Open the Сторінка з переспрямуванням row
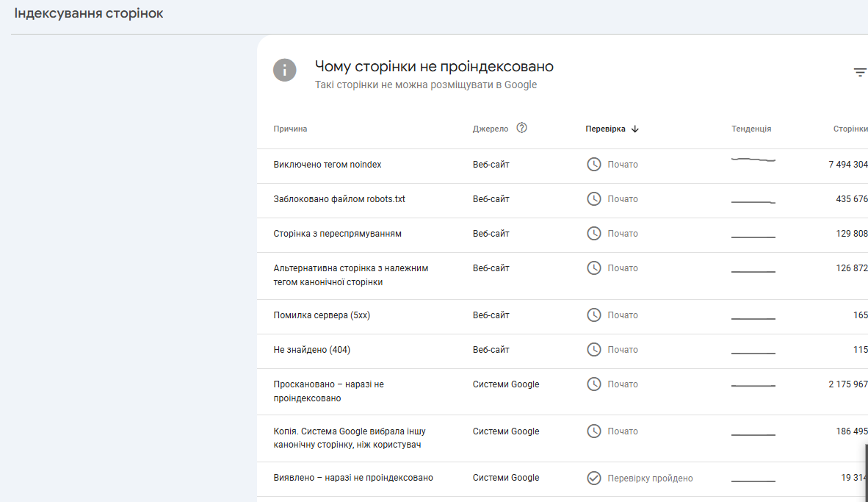The image size is (868, 502). (x=337, y=234)
